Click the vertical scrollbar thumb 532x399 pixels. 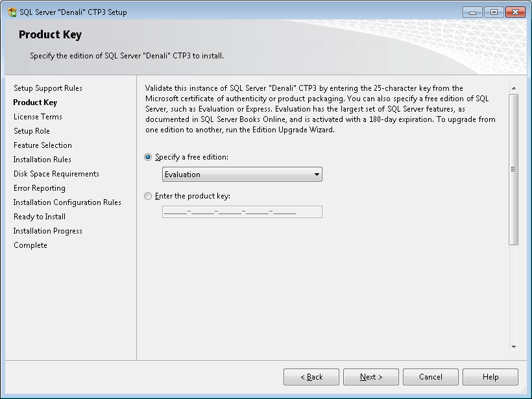514,169
